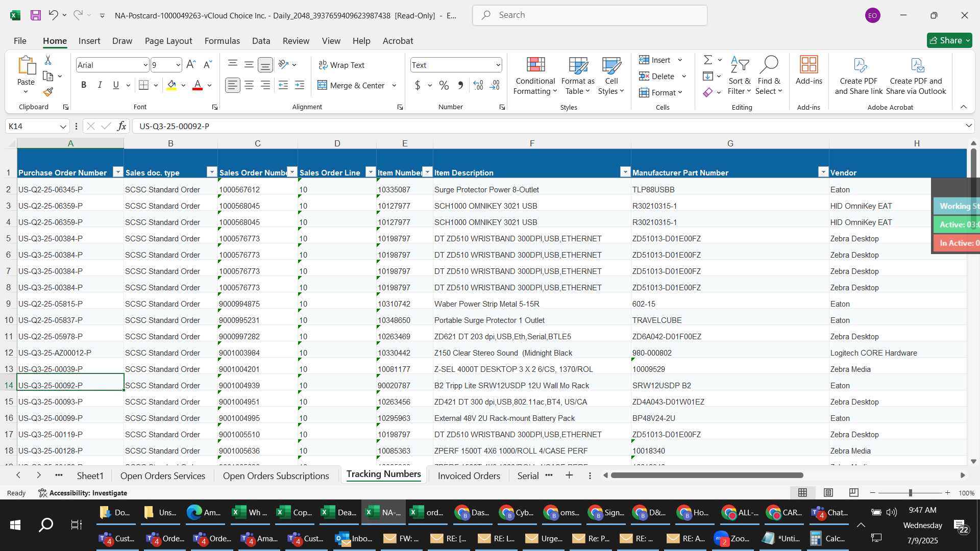Decrease decimal places
This screenshot has height=551, width=980.
pyautogui.click(x=495, y=85)
